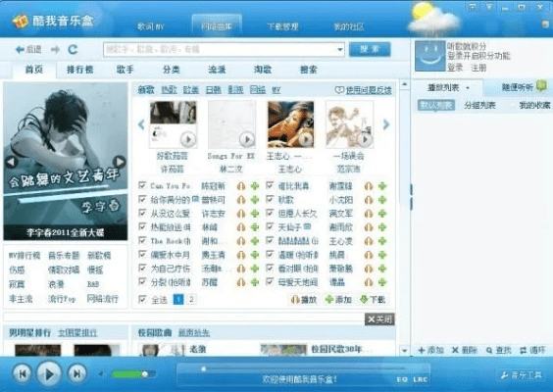Viewport: 553px width, 392px height.
Task: Play 秋歌 by 小沈阳 via headphone icon
Action: (369, 200)
